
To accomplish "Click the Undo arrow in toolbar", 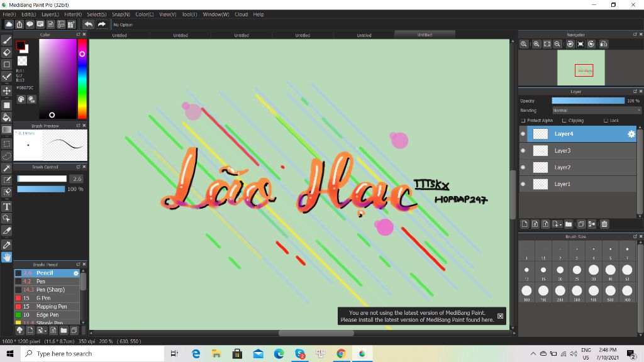I will 88,25.
